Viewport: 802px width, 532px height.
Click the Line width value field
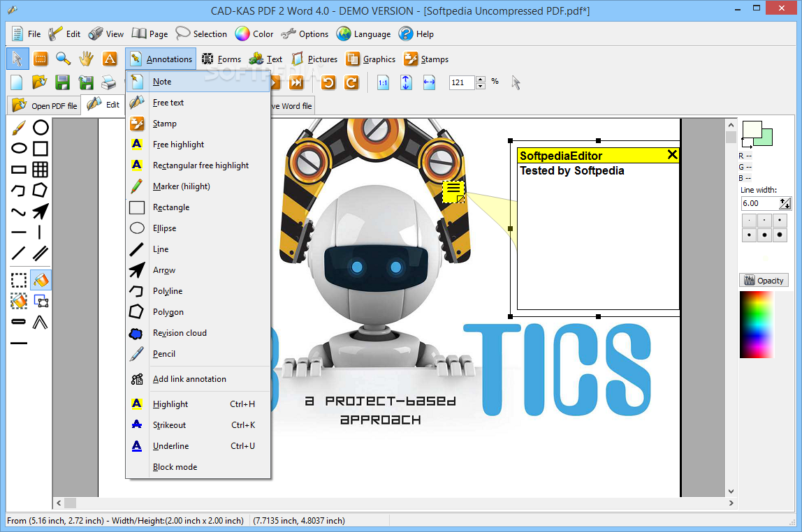pyautogui.click(x=759, y=203)
